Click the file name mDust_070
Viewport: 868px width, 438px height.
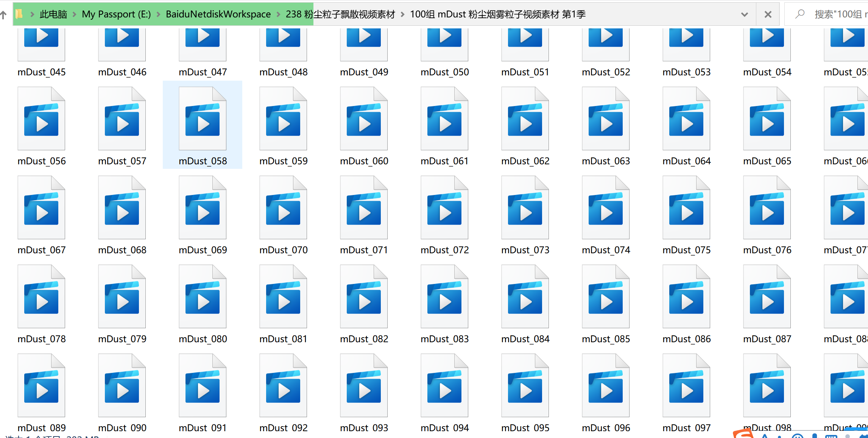284,250
